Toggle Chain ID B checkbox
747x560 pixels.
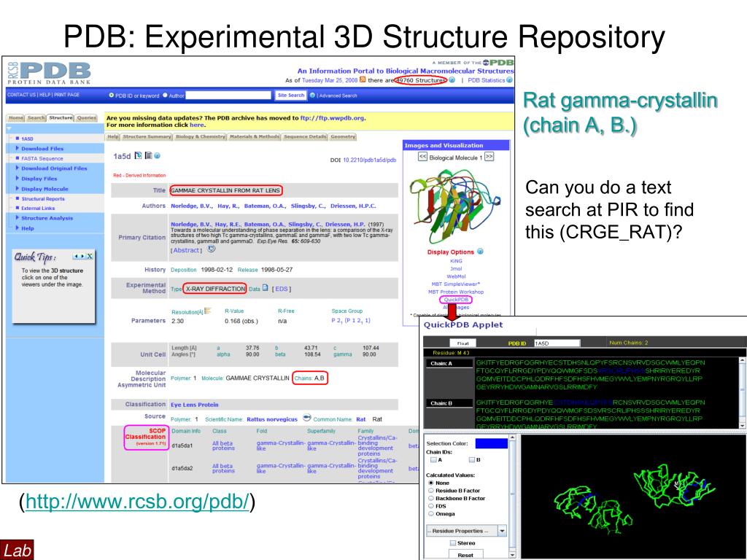click(x=472, y=460)
